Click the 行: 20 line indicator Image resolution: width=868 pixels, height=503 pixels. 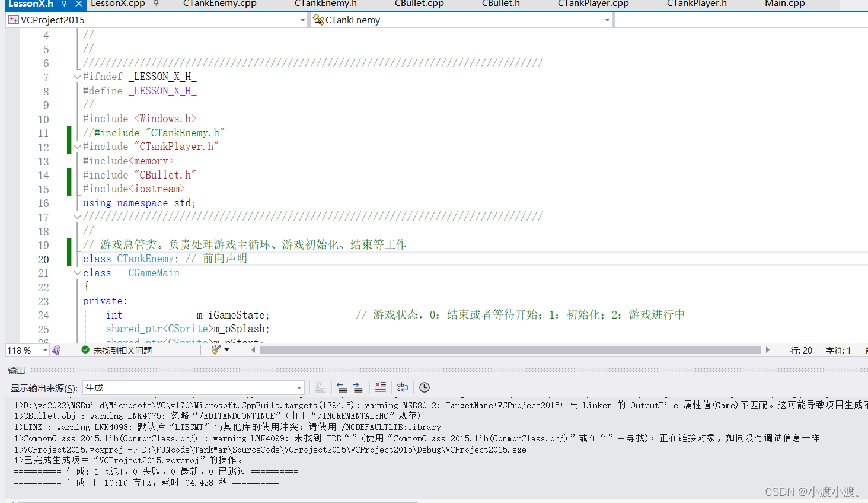point(801,349)
